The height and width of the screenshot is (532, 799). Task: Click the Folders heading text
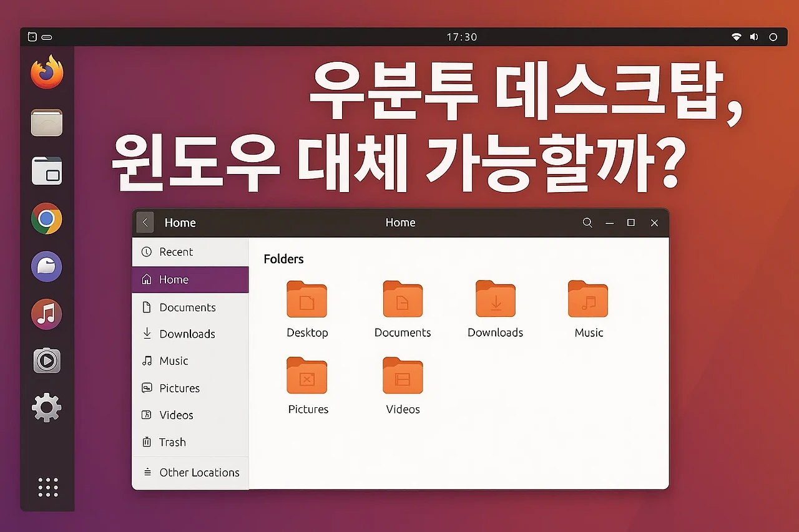(x=283, y=259)
